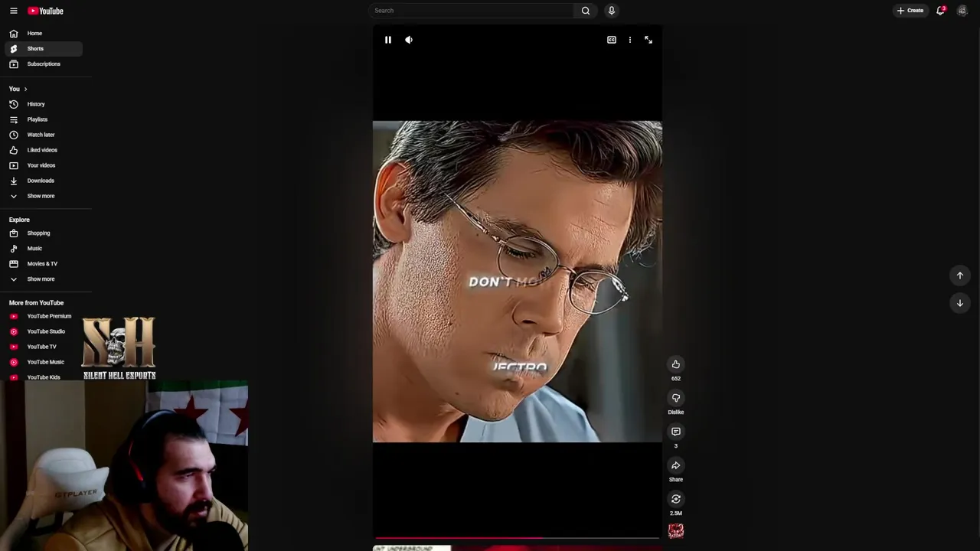Click the search magnifier button
The image size is (980, 551).
point(586,11)
